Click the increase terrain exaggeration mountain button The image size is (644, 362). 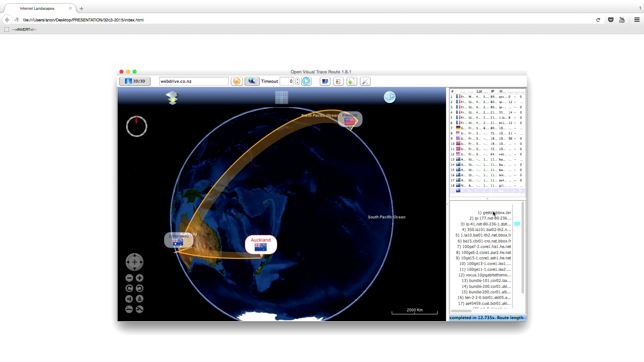[x=140, y=309]
